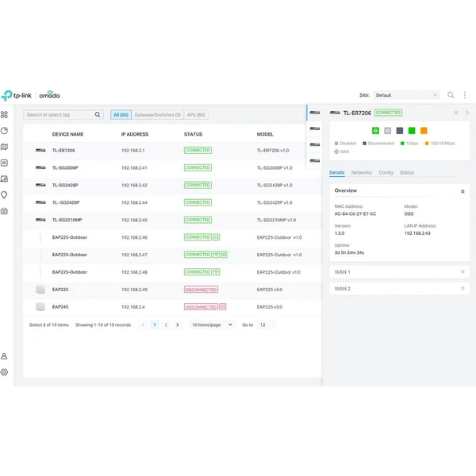Select the APs (80) filter tab
Viewport: 476px width, 476px height.
click(x=196, y=115)
